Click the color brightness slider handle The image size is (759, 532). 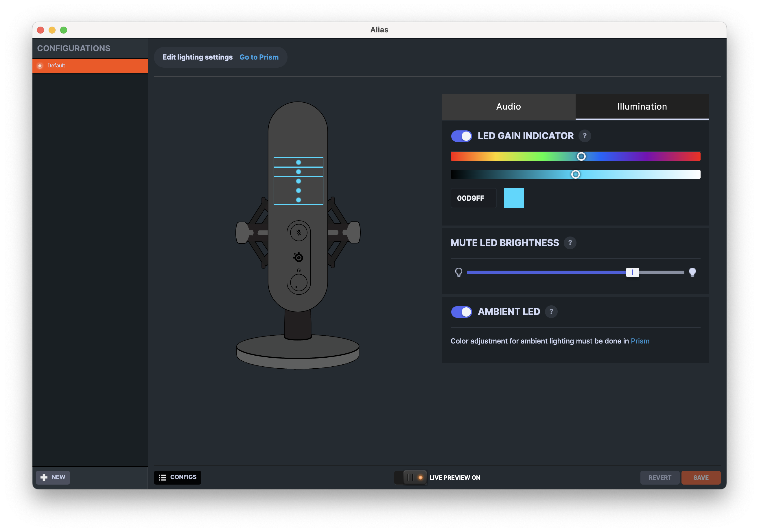pos(576,174)
